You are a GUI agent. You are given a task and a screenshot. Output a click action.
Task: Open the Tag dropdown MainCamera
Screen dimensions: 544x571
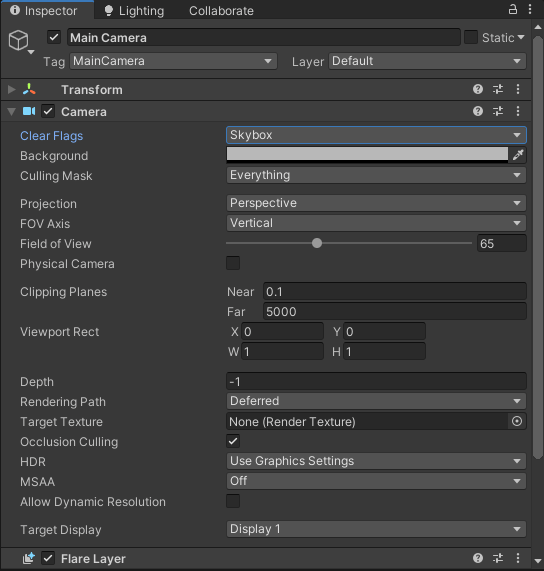(x=173, y=61)
